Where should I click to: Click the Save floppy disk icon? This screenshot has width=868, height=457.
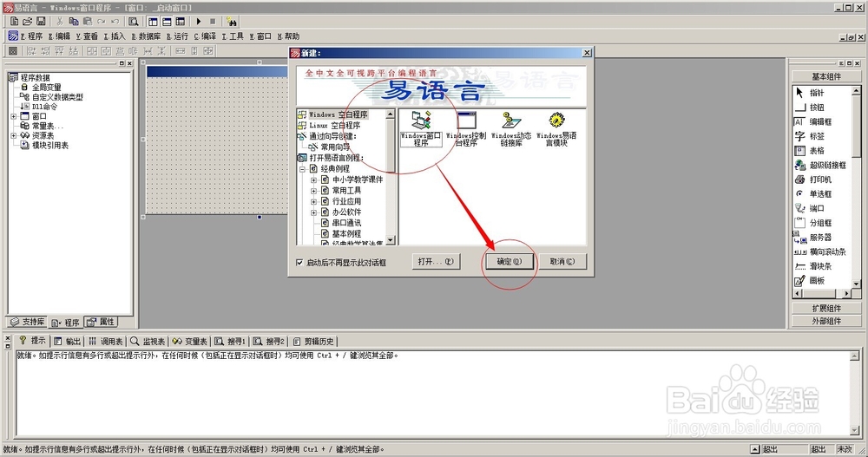[x=41, y=21]
